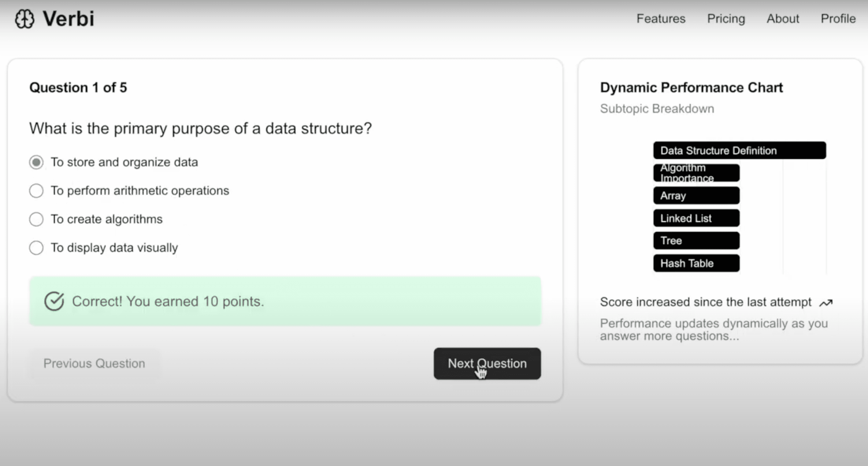
Task: Open the About nav link
Action: tap(783, 19)
